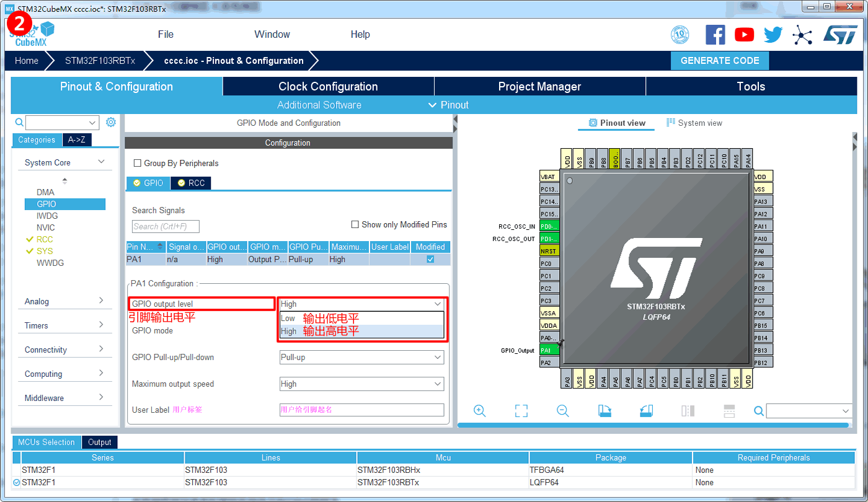This screenshot has height=502, width=868.
Task: Open the YouTube icon in header
Action: point(744,35)
